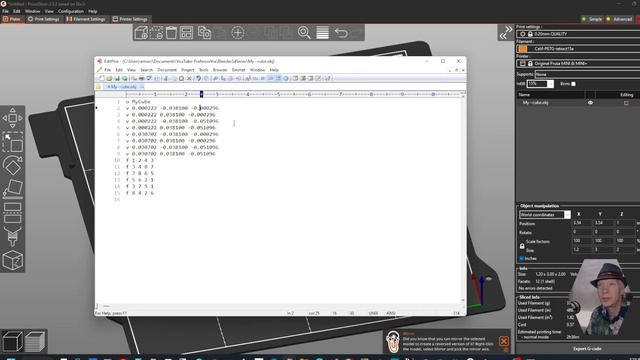Toggle the Brim checkbox

pos(573,84)
